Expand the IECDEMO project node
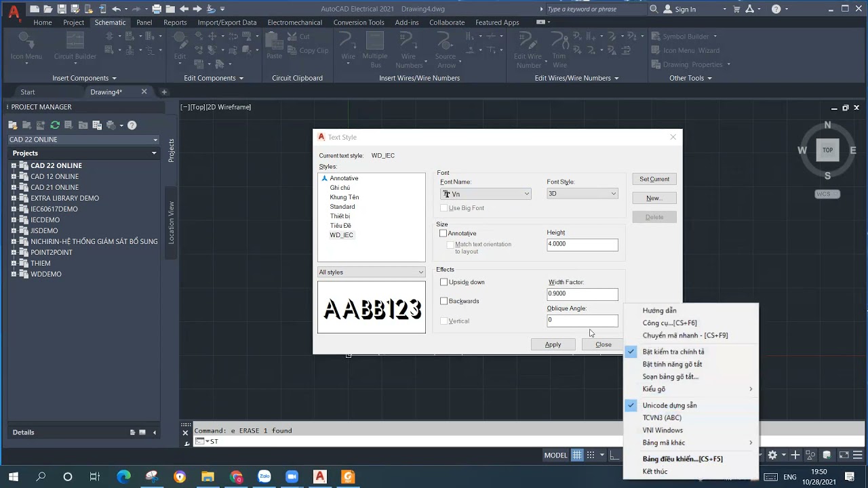868x488 pixels. [x=13, y=220]
